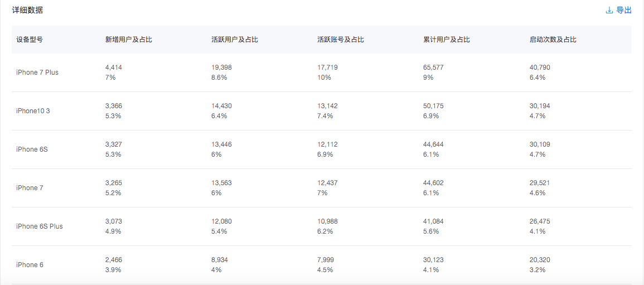Click the 累计用户及占比 column header
Image resolution: width=644 pixels, height=285 pixels.
(447, 40)
